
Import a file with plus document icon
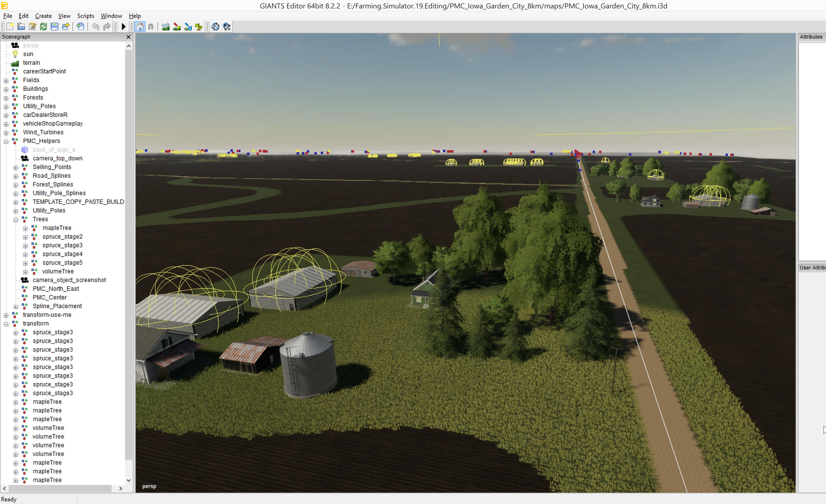(80, 27)
